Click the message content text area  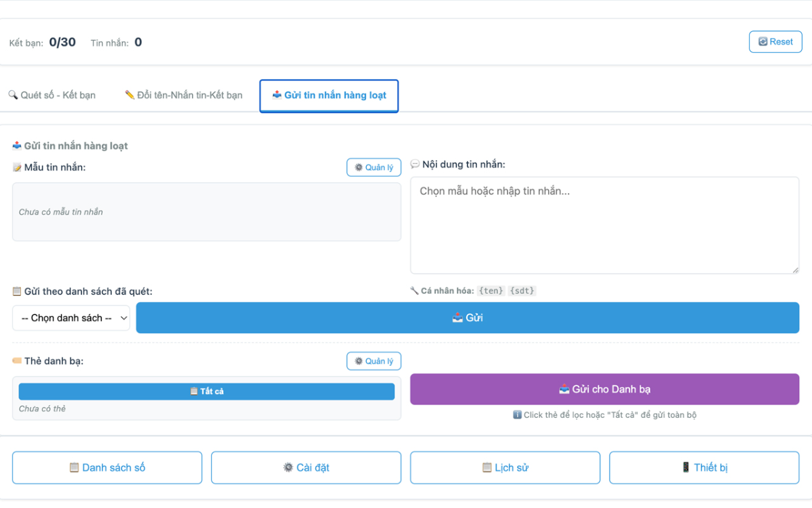point(604,224)
